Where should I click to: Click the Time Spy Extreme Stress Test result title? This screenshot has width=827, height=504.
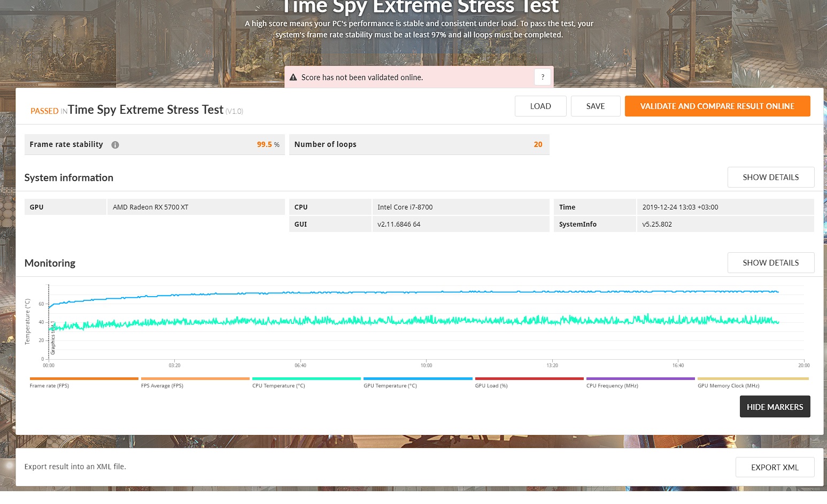(145, 110)
